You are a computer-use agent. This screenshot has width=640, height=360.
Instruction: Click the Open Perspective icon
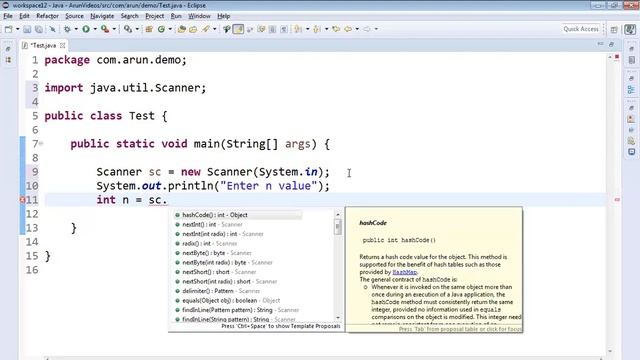(614, 29)
